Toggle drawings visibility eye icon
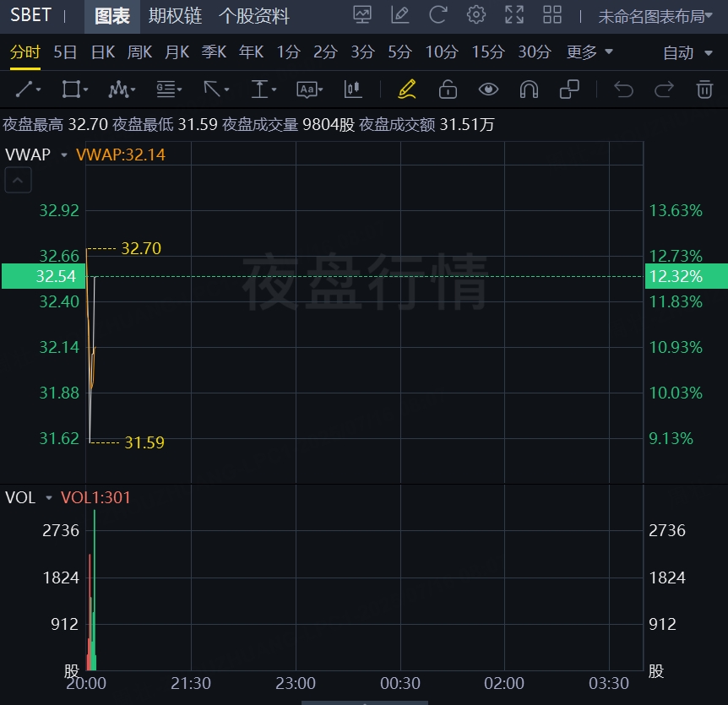728x705 pixels. coord(488,89)
